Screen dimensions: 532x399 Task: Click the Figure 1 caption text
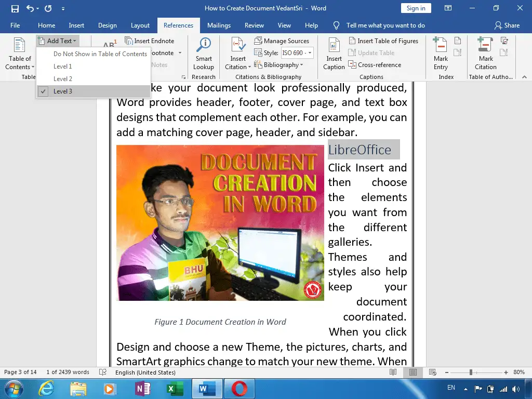point(220,322)
